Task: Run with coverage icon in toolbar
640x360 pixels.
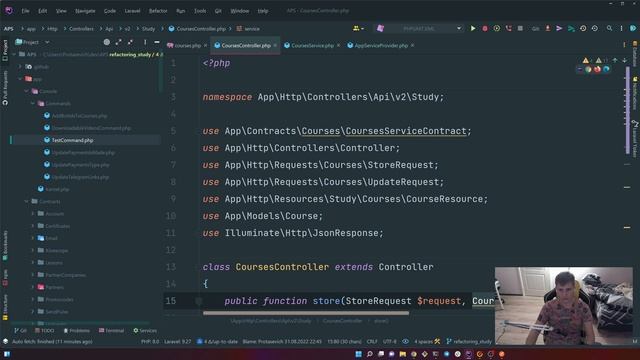Action: (496, 29)
